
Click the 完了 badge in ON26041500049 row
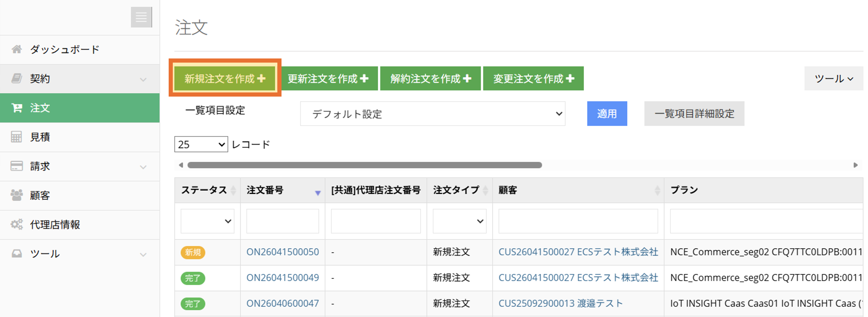tap(193, 278)
